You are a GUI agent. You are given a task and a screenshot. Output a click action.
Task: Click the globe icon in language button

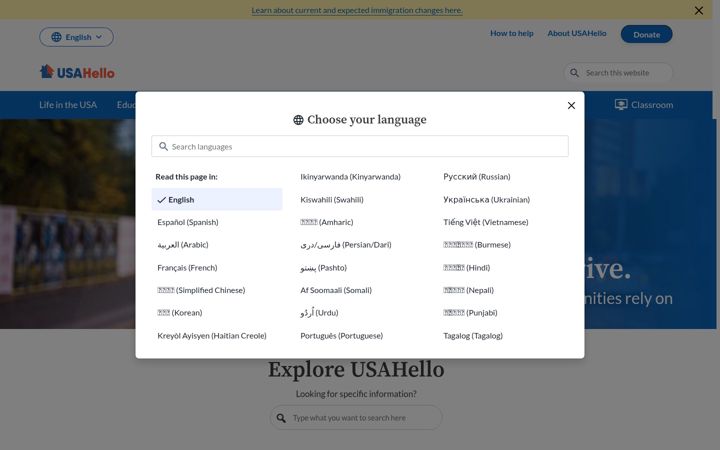click(x=56, y=37)
